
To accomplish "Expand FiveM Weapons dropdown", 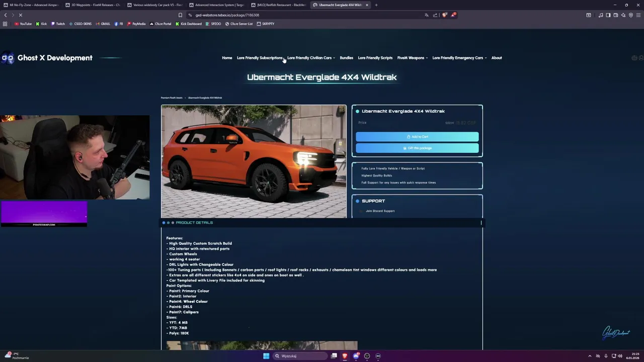I will click(x=412, y=58).
